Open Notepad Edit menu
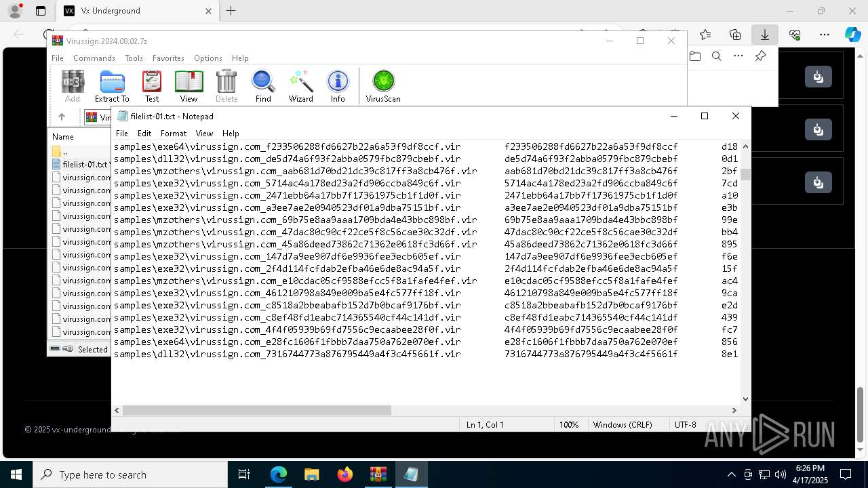 pyautogui.click(x=144, y=134)
